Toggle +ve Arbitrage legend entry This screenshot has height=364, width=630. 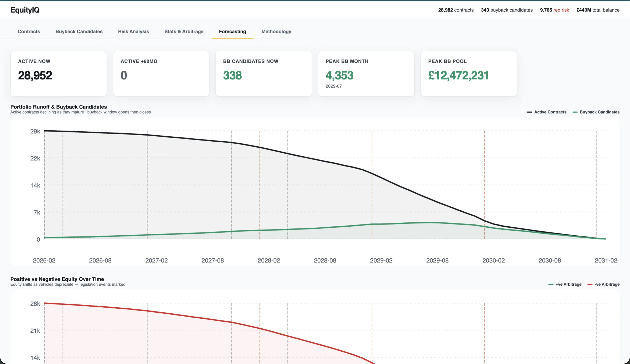(565, 284)
